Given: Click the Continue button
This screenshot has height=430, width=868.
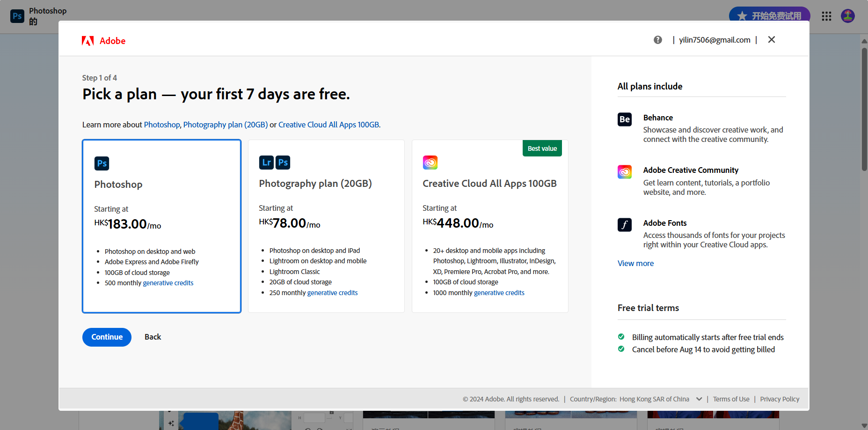Looking at the screenshot, I should coord(107,337).
